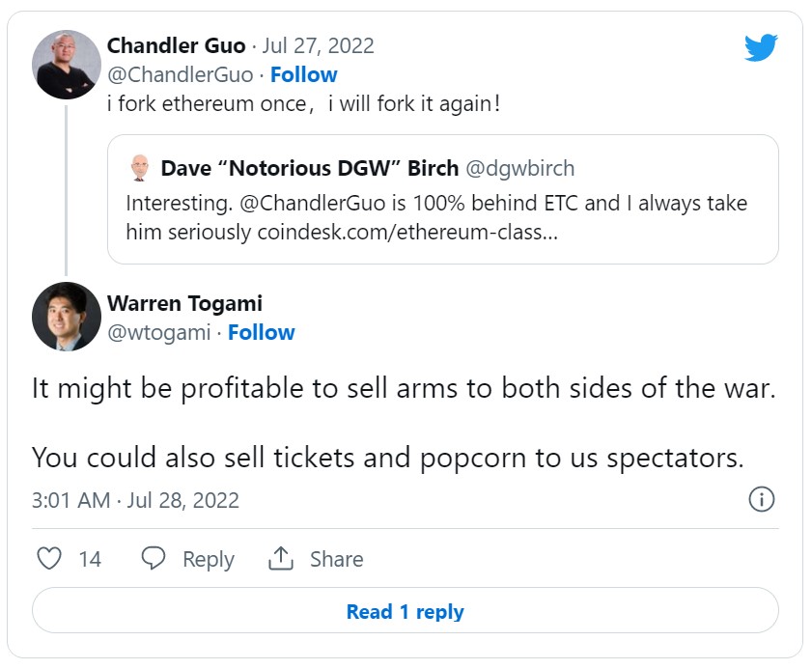Click the share upload icon
This screenshot has height=669, width=812.
280,559
